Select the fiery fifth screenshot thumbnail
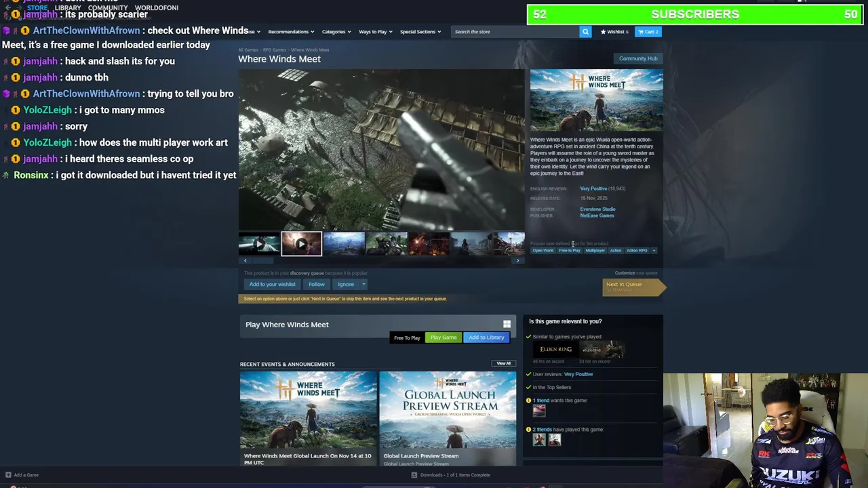The image size is (868, 488). pos(429,244)
